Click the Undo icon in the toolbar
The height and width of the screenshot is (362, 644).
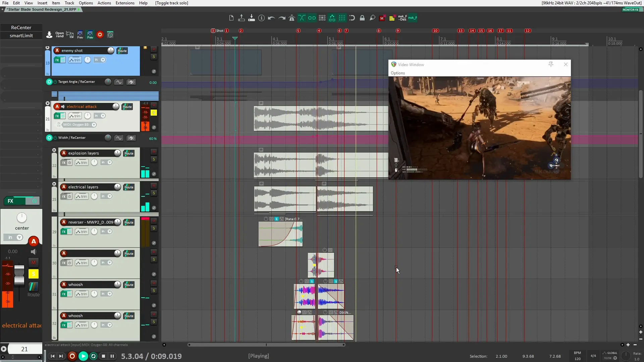271,18
